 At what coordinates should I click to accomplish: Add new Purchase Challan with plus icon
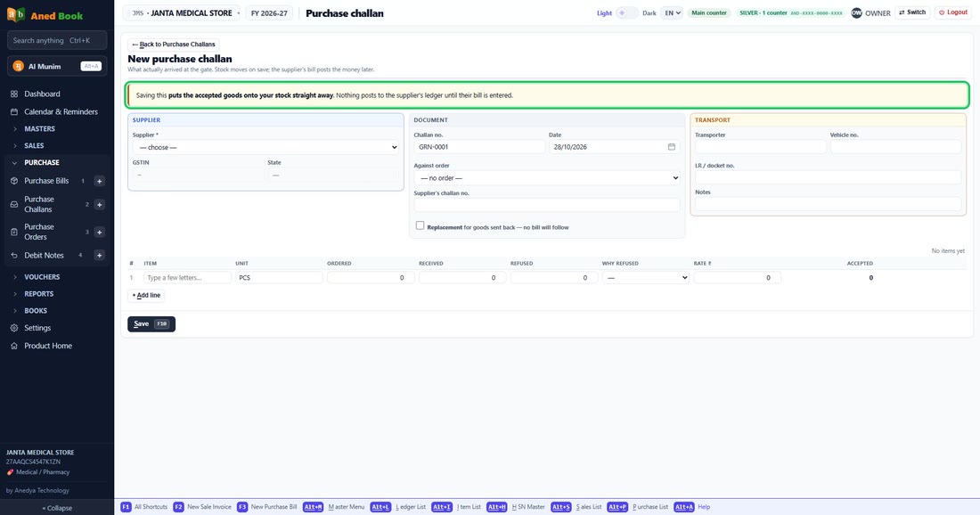pyautogui.click(x=99, y=204)
